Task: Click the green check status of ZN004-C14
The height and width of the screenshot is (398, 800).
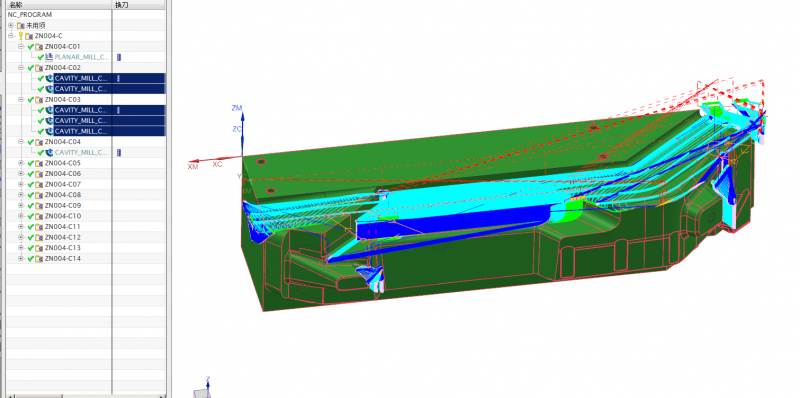Action: [31, 259]
